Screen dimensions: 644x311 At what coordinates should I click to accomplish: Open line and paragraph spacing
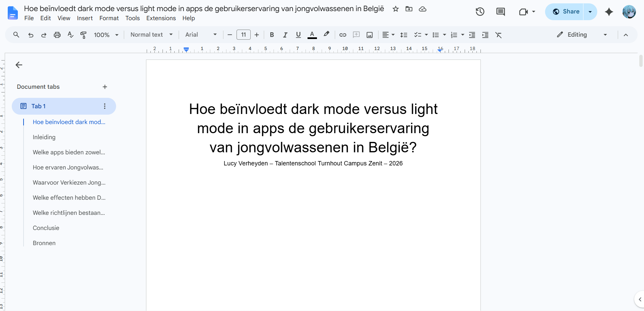tap(404, 35)
